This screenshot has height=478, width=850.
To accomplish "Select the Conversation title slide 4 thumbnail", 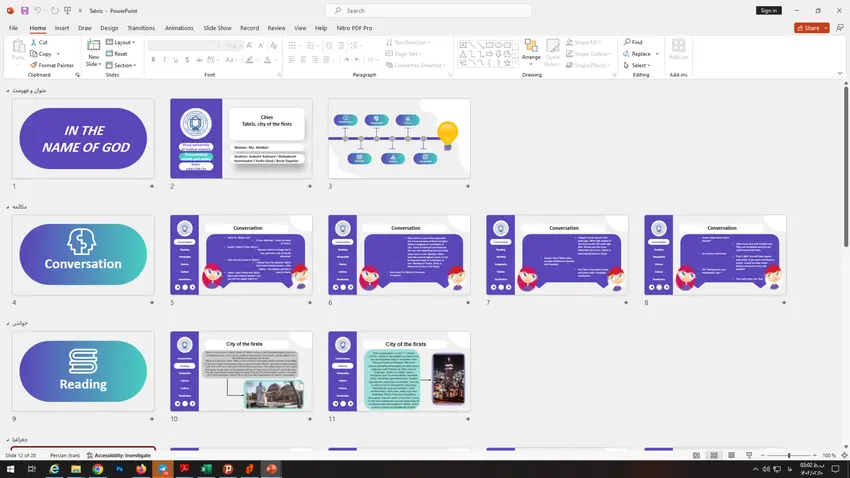I will pyautogui.click(x=83, y=254).
